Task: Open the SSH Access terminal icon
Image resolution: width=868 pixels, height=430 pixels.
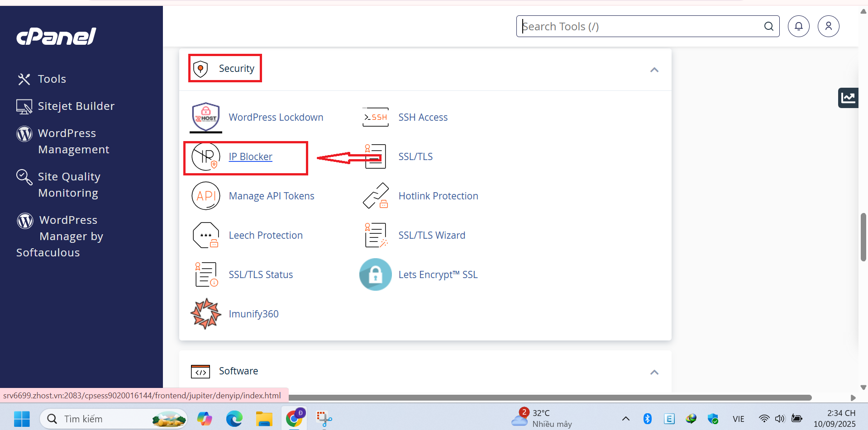Action: (x=376, y=117)
